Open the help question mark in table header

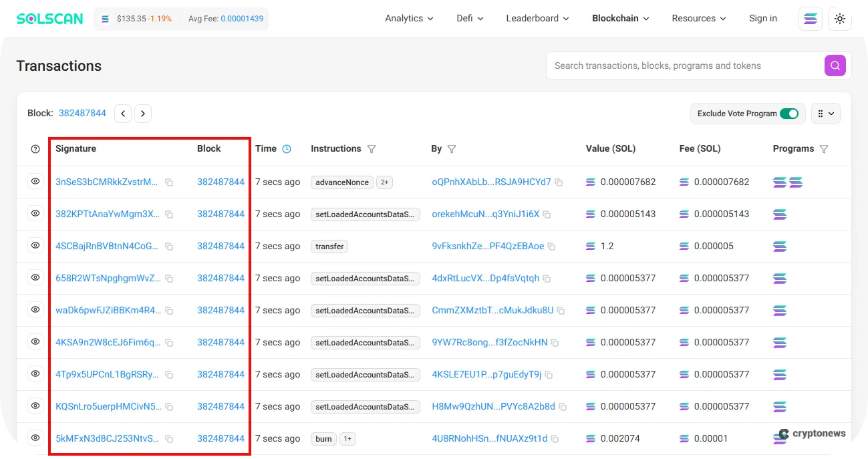click(x=34, y=149)
